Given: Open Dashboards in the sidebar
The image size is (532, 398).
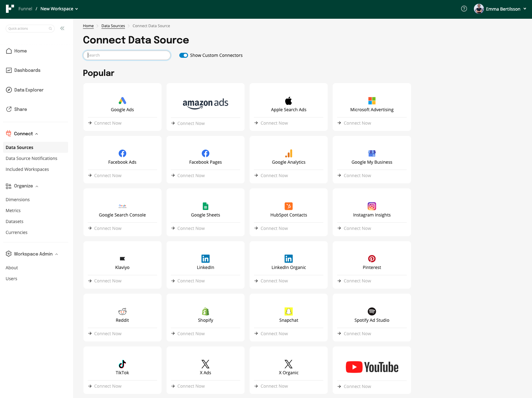Looking at the screenshot, I should click(23, 70).
